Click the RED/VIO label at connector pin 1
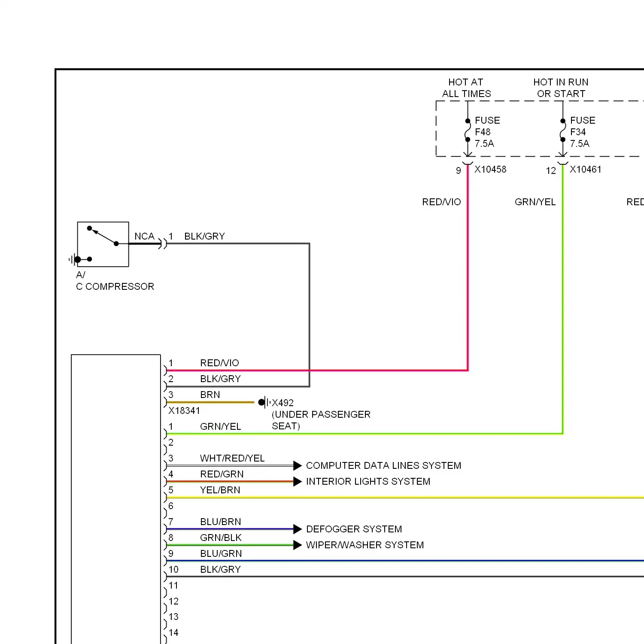 (219, 363)
